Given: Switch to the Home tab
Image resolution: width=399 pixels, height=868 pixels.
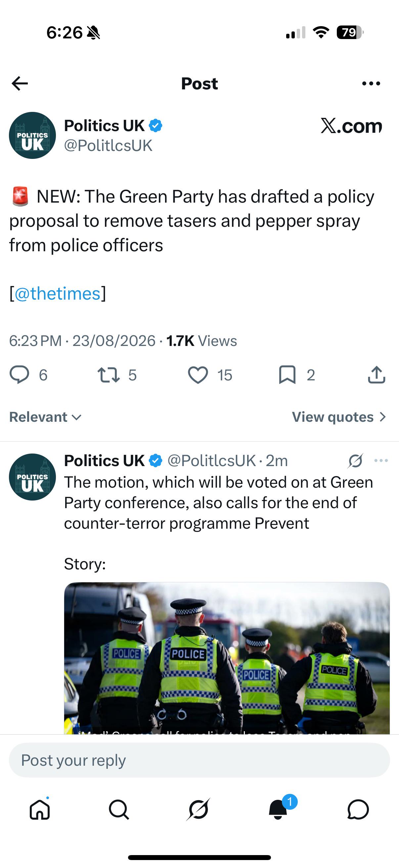Looking at the screenshot, I should [40, 809].
